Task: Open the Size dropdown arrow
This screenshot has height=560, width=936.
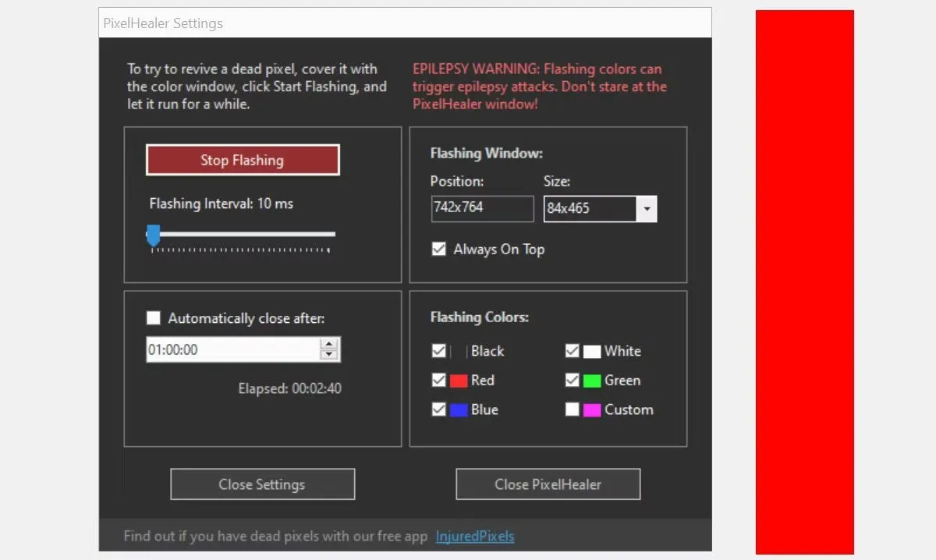Action: 647,209
